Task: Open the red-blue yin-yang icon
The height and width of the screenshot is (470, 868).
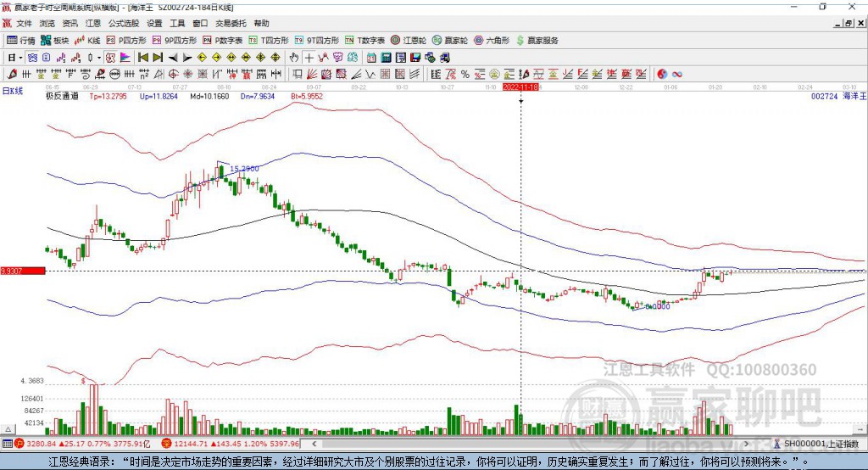Action: (662, 75)
